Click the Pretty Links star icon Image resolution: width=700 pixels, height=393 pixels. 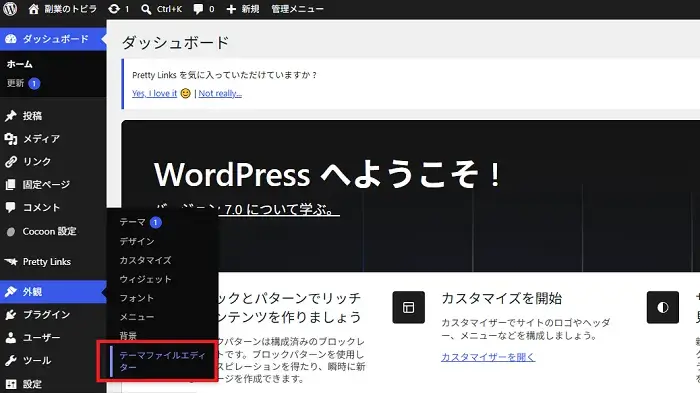click(x=11, y=262)
